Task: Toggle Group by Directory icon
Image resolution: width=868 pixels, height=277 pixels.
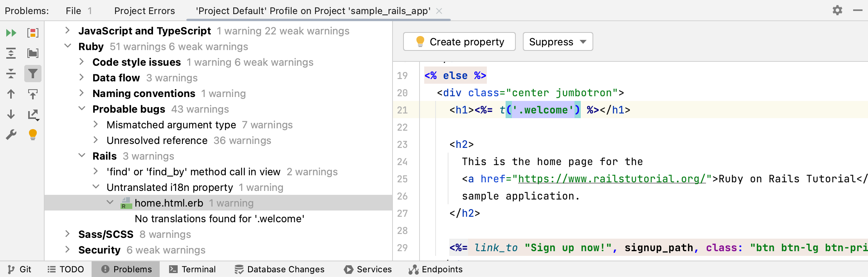Action: (33, 53)
